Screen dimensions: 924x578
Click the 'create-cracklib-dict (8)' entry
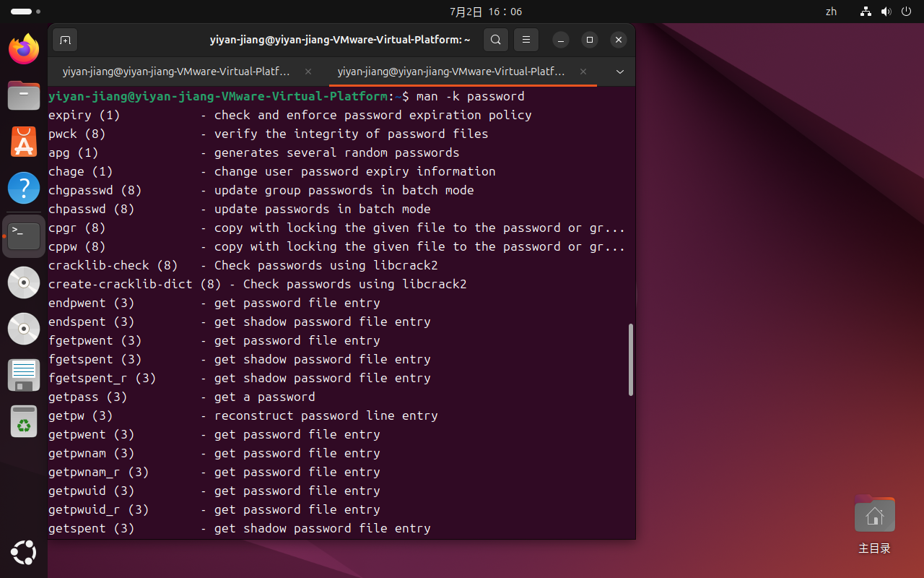coord(135,284)
